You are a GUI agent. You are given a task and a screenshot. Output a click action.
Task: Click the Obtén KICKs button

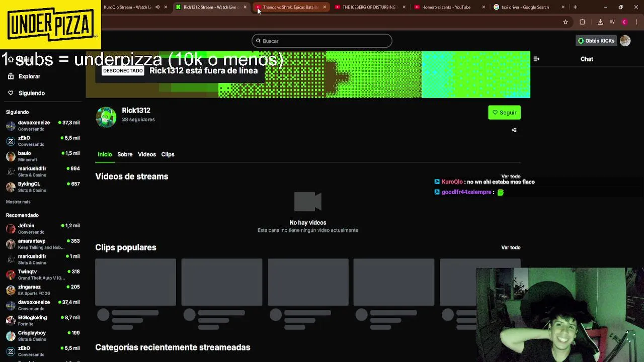(x=596, y=41)
